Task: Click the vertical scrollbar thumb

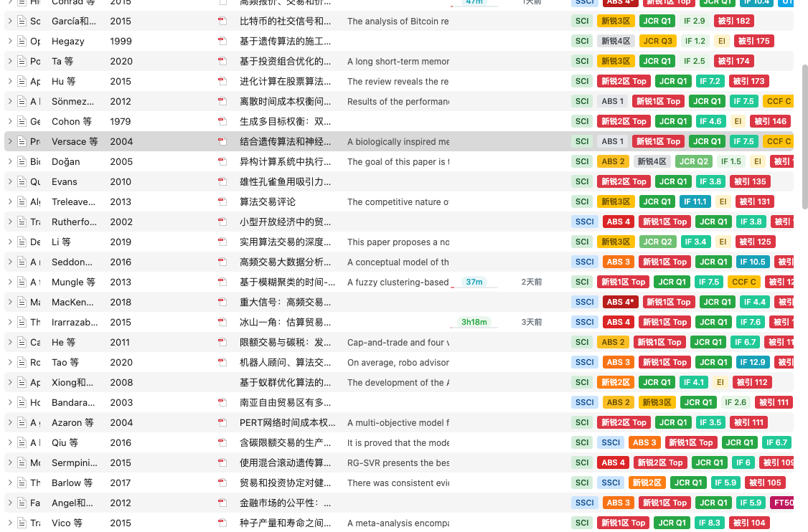Action: 804,137
